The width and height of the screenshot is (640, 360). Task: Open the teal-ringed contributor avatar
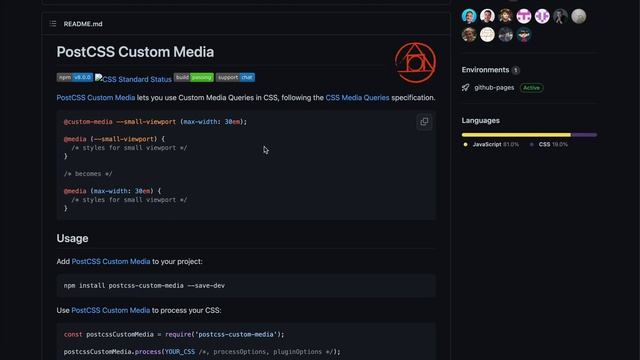pyautogui.click(x=469, y=16)
